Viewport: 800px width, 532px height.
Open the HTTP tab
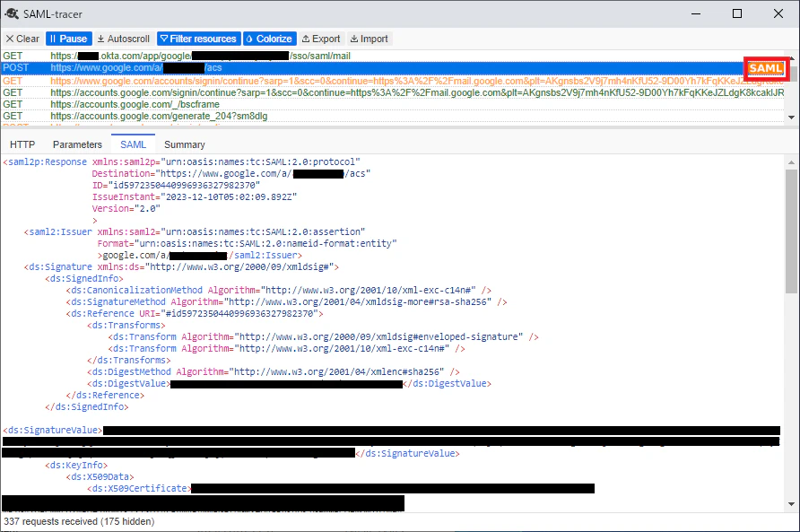coord(22,144)
